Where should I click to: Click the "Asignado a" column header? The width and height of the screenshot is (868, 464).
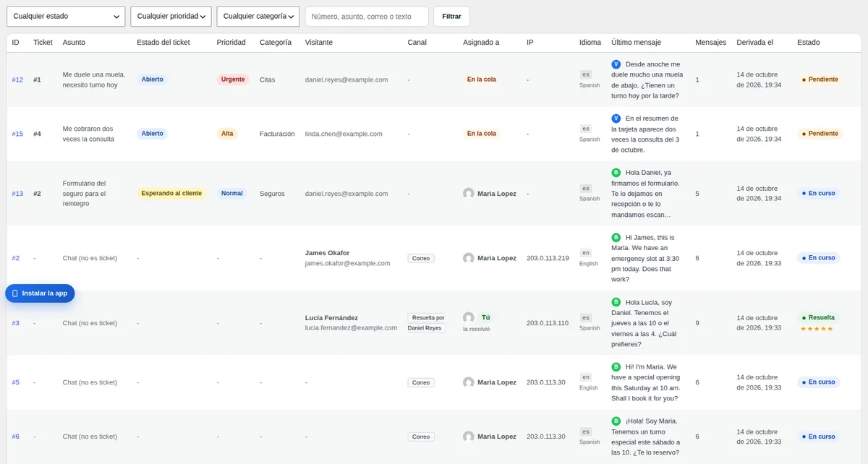pos(481,43)
